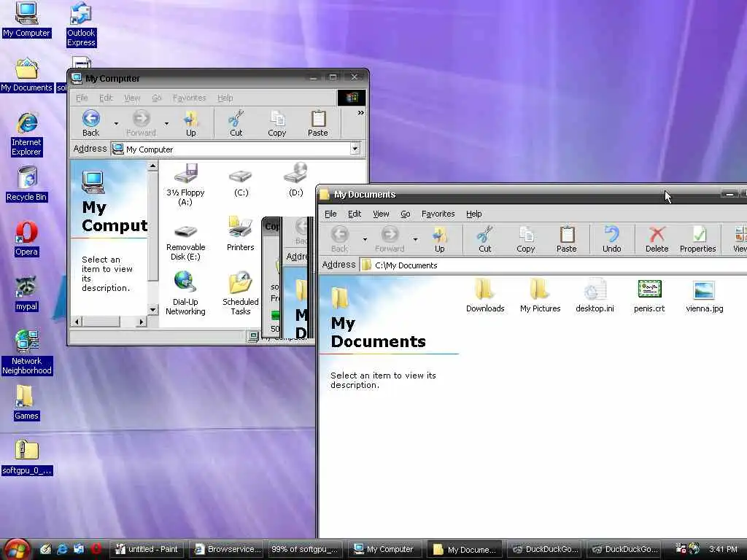Open Favorites menu in My Documents

click(438, 214)
